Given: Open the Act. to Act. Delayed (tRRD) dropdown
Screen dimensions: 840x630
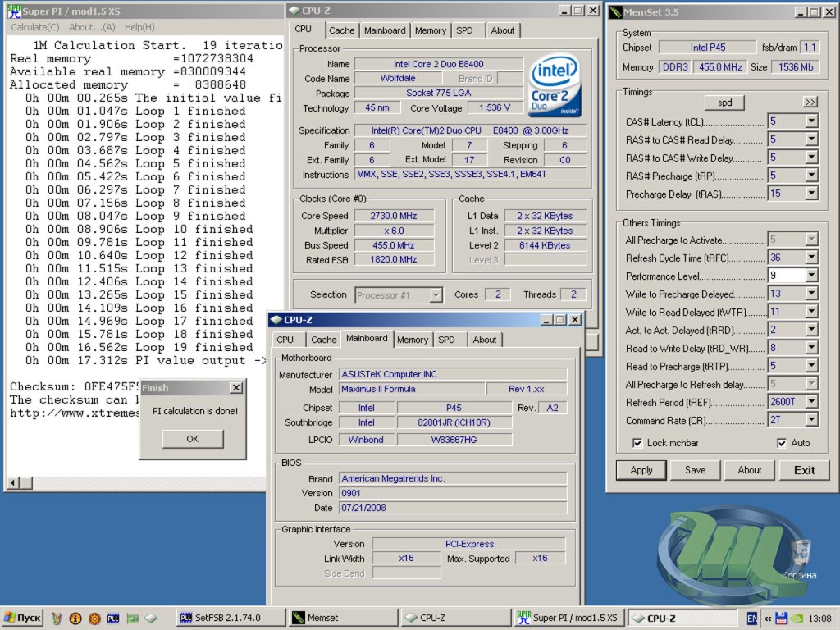Looking at the screenshot, I should pos(811,330).
